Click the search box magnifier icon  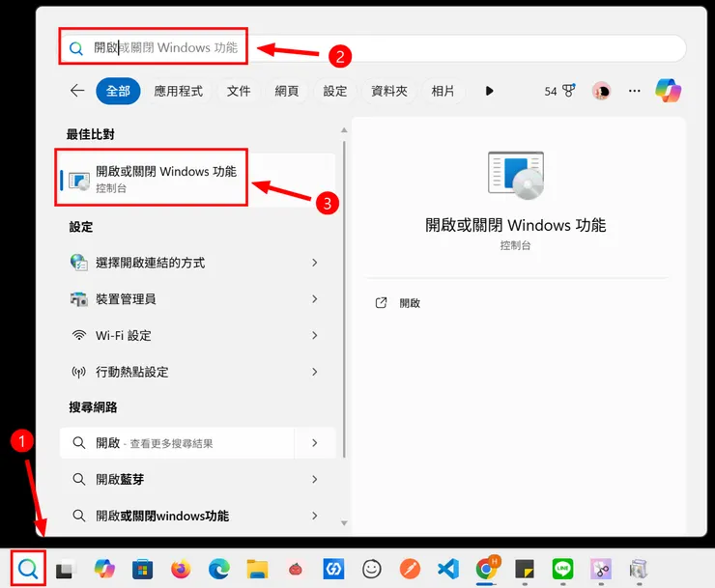click(x=76, y=48)
